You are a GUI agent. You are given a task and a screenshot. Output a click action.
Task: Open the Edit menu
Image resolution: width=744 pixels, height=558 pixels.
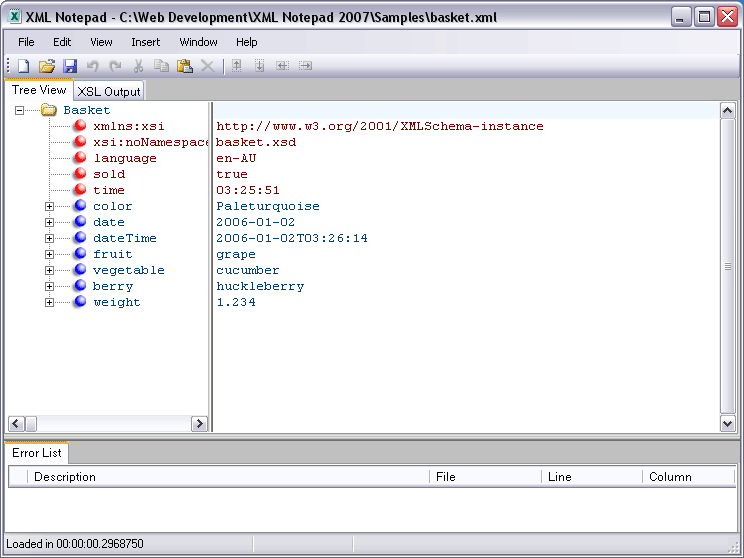tap(62, 42)
